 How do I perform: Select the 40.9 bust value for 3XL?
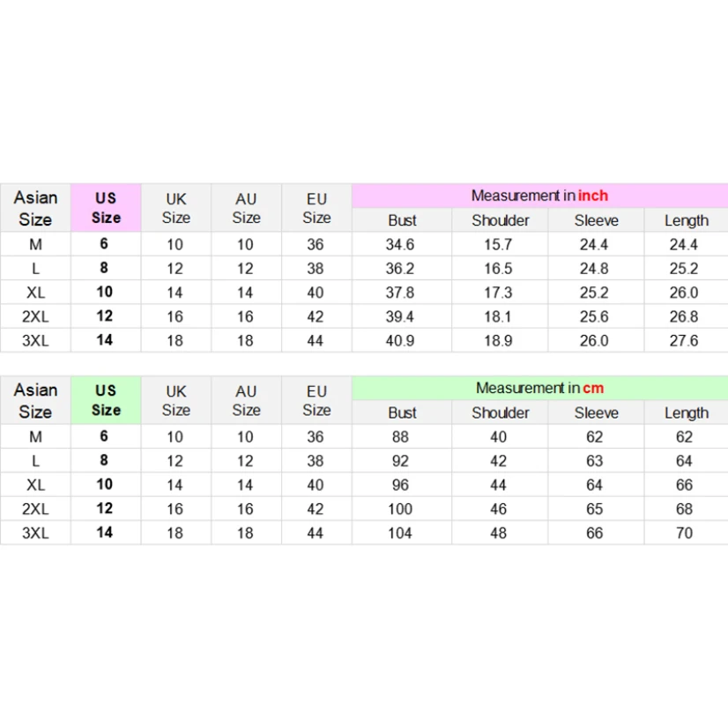tap(400, 340)
